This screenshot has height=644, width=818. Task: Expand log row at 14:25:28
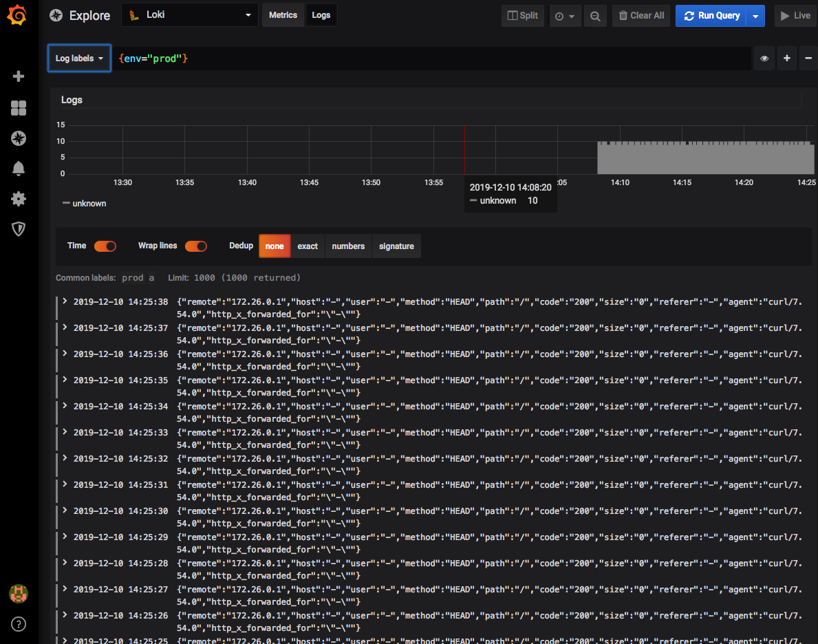(65, 562)
